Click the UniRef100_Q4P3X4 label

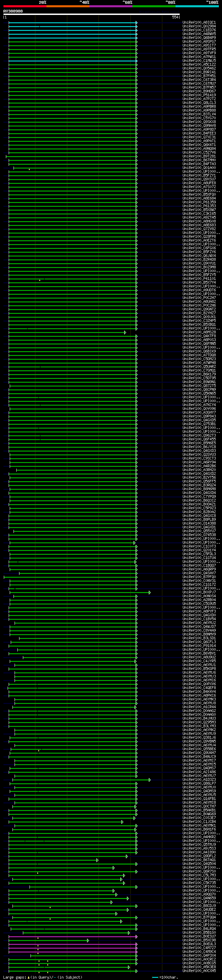coord(199,955)
